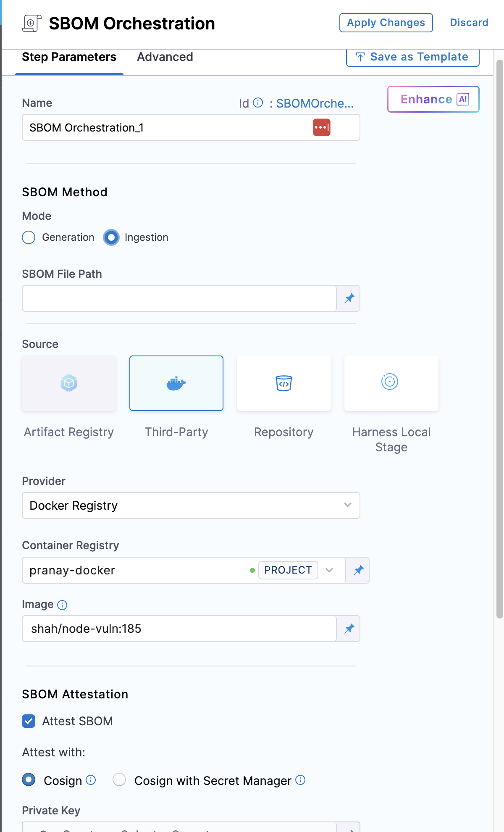The width and height of the screenshot is (504, 832).
Task: Choose Harness Local Stage source icon
Action: pos(390,382)
